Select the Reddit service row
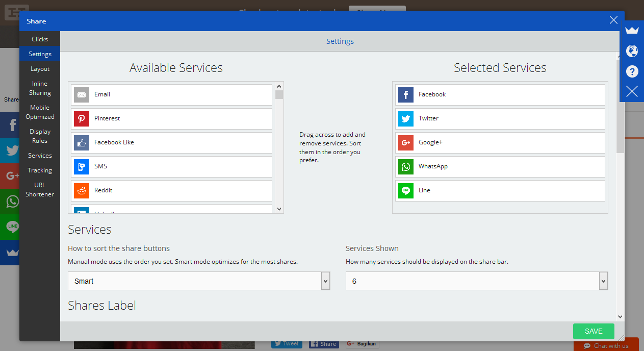 click(x=172, y=191)
